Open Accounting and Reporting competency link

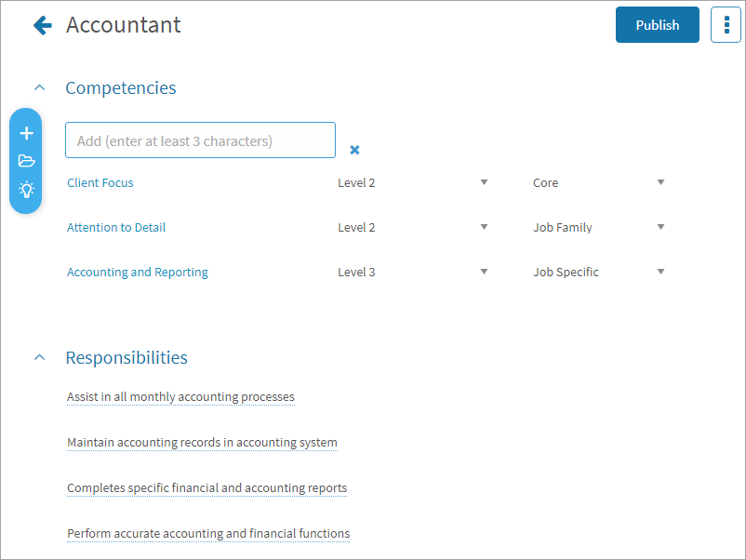coord(138,273)
